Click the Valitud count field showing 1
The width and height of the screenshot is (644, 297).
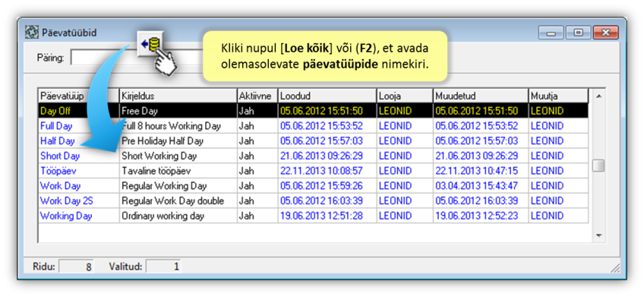[x=164, y=267]
